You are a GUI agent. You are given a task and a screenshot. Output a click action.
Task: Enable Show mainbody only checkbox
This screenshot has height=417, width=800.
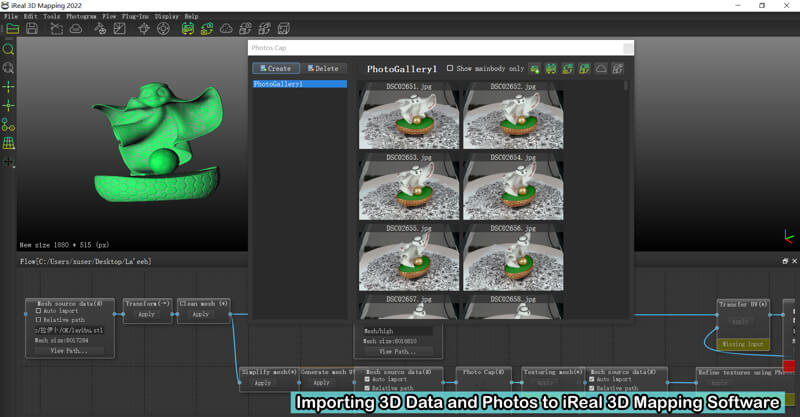[449, 68]
